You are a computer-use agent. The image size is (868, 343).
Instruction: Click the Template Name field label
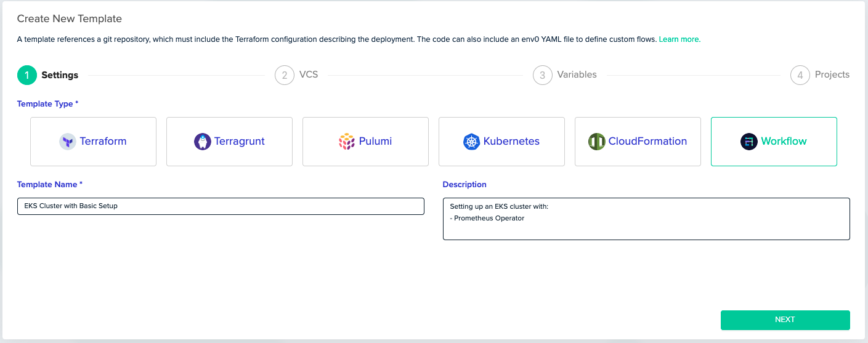point(49,185)
